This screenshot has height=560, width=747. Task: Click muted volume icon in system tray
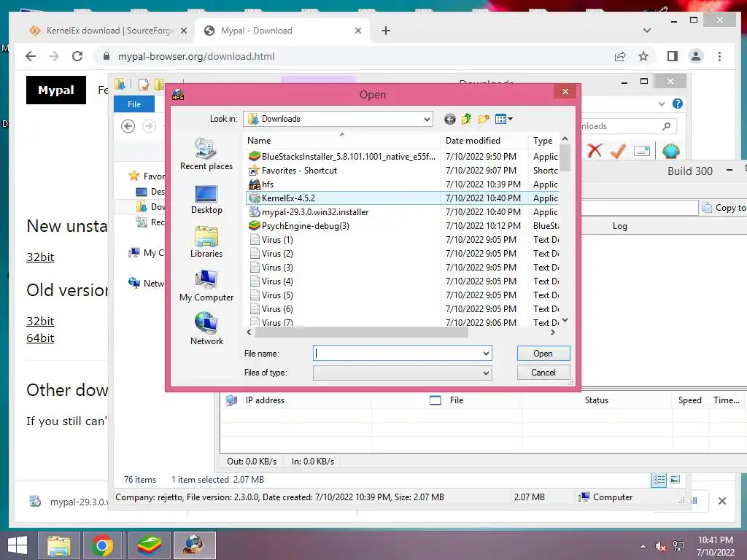coord(660,546)
